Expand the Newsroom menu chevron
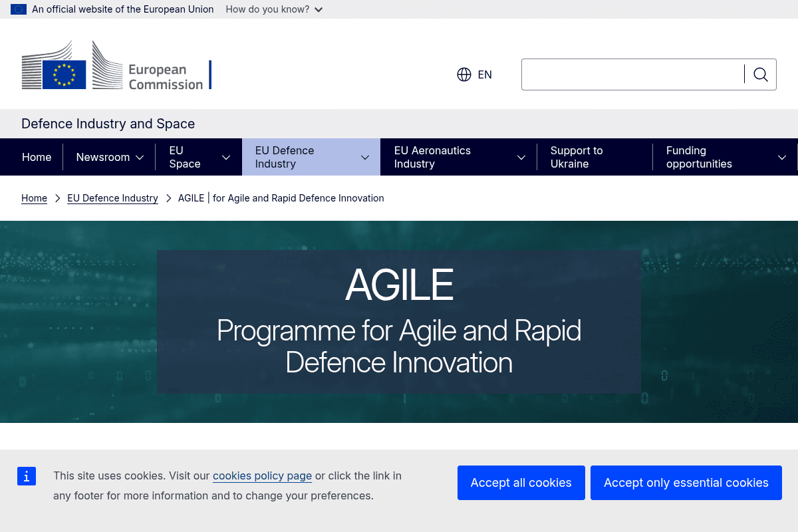798x532 pixels. pyautogui.click(x=140, y=158)
